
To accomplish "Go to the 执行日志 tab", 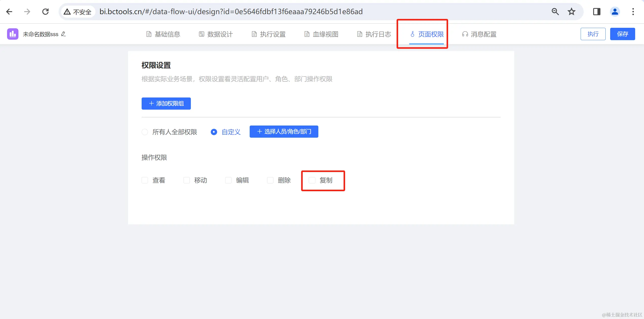I will tap(374, 34).
